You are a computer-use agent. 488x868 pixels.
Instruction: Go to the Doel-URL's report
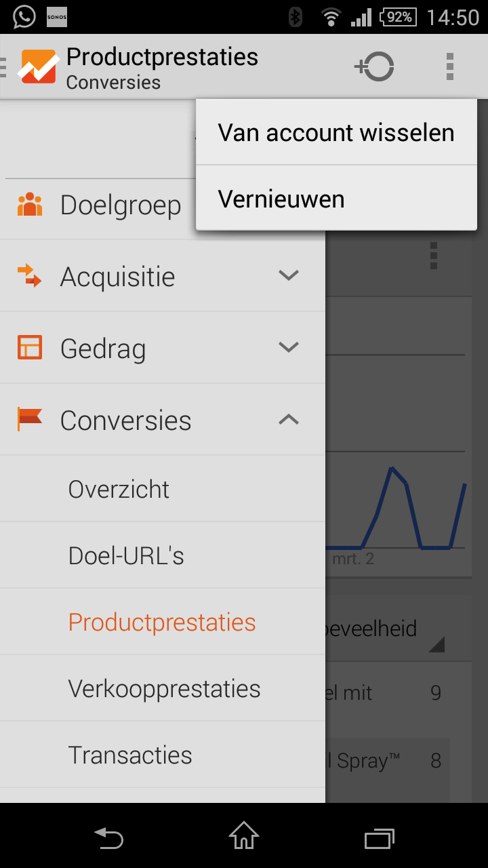tap(127, 556)
